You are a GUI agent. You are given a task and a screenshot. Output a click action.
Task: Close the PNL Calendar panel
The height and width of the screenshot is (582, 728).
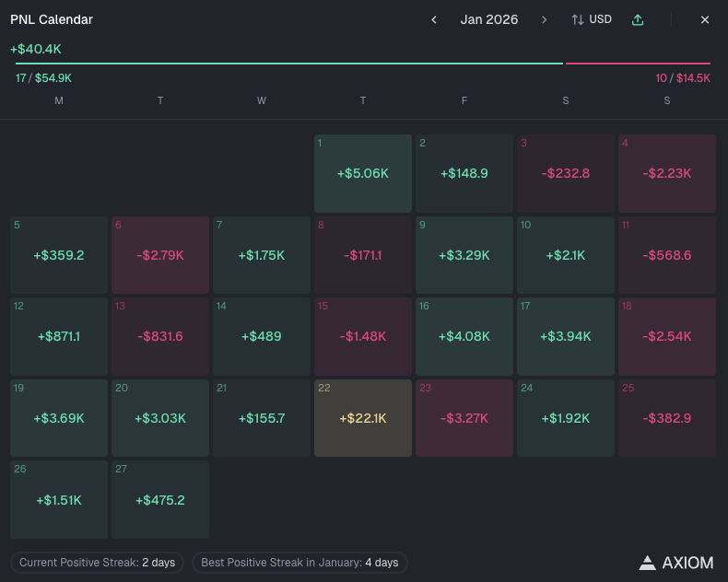[x=705, y=19]
